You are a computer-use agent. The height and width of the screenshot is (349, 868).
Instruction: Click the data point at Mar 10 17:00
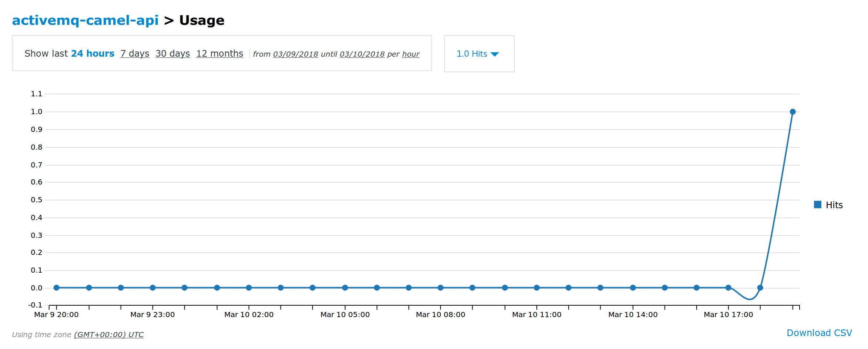[x=728, y=288]
